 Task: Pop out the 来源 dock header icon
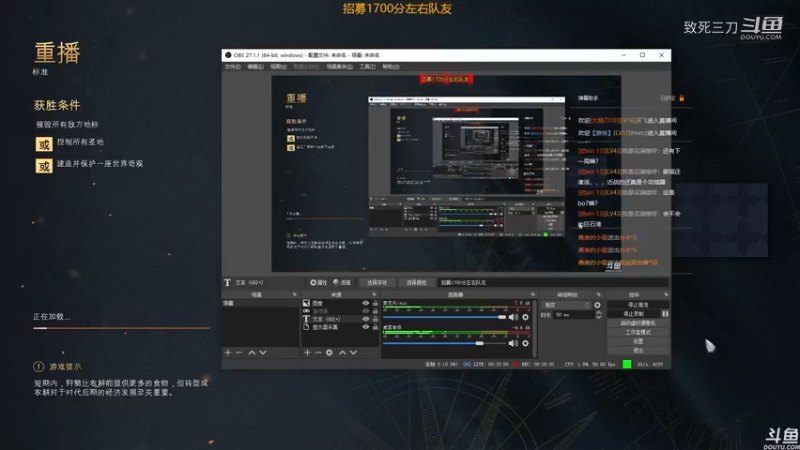pyautogui.click(x=374, y=294)
